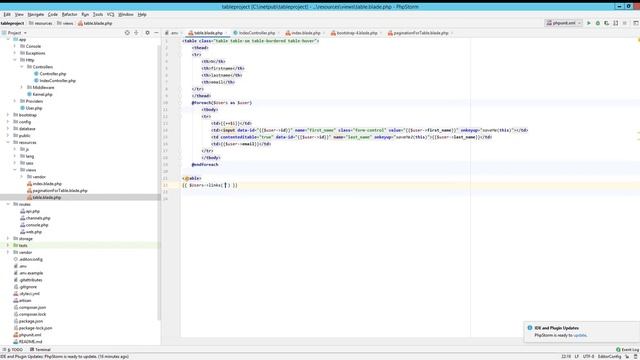Image resolution: width=640 pixels, height=360 pixels.
Task: Collapse the app folder
Action: pos(8,40)
